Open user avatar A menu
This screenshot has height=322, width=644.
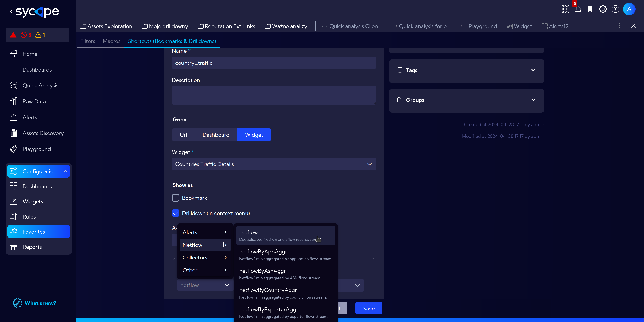pyautogui.click(x=629, y=9)
